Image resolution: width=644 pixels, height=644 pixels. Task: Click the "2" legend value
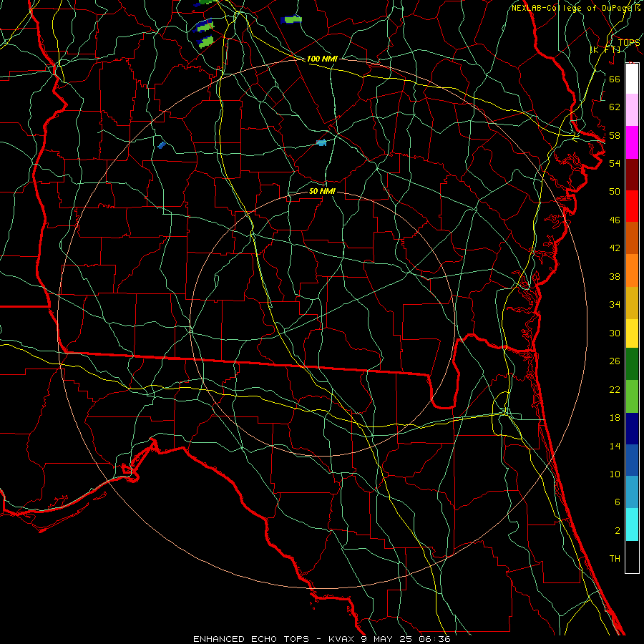click(617, 531)
